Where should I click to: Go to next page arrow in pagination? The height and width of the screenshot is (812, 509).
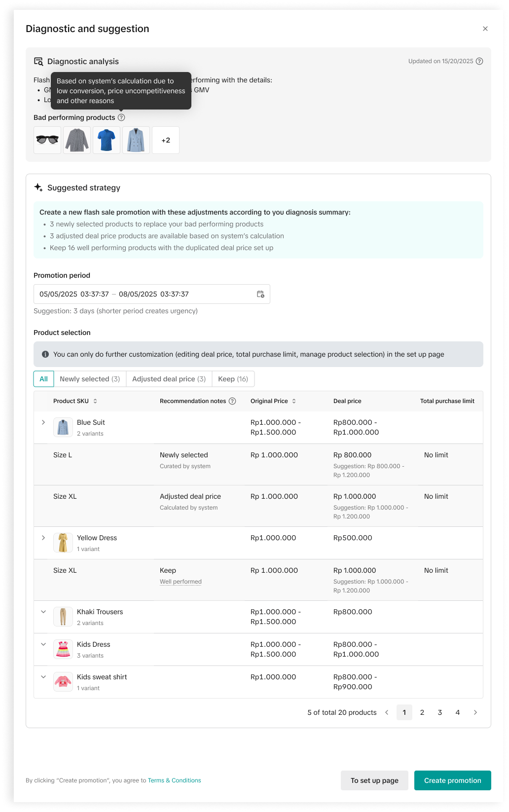(475, 712)
